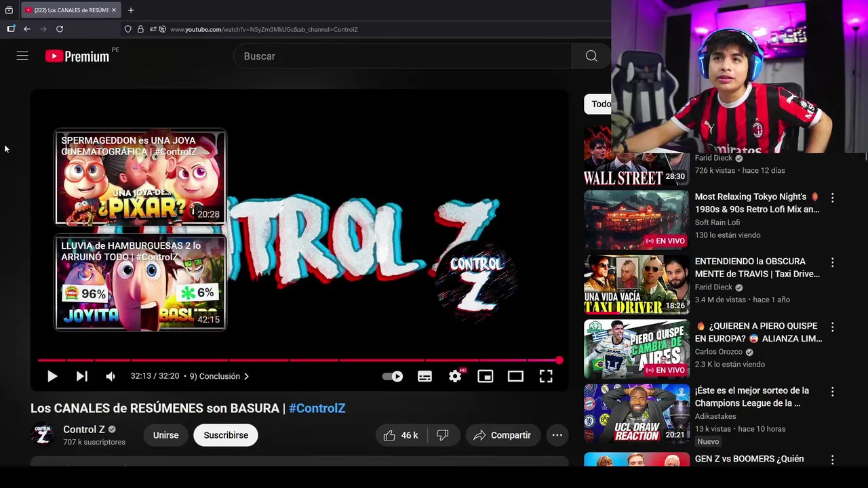Open more actions three-dot button under video

coord(557,435)
